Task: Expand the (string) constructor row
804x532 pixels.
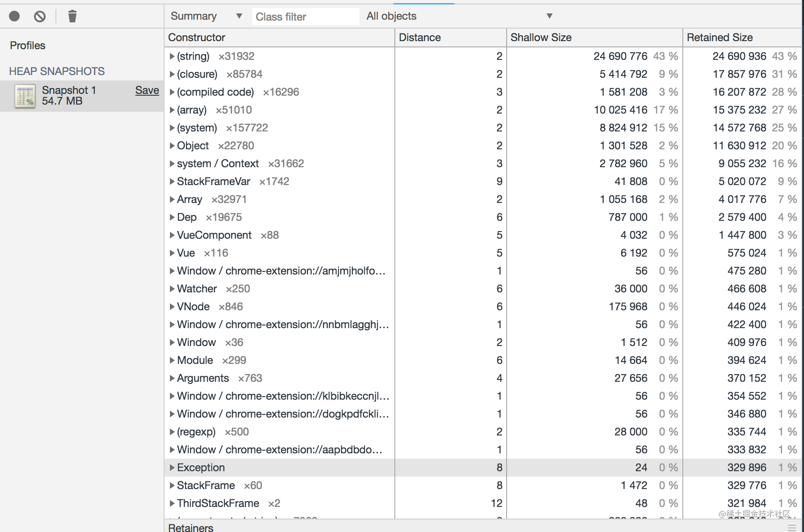Action: coord(172,56)
